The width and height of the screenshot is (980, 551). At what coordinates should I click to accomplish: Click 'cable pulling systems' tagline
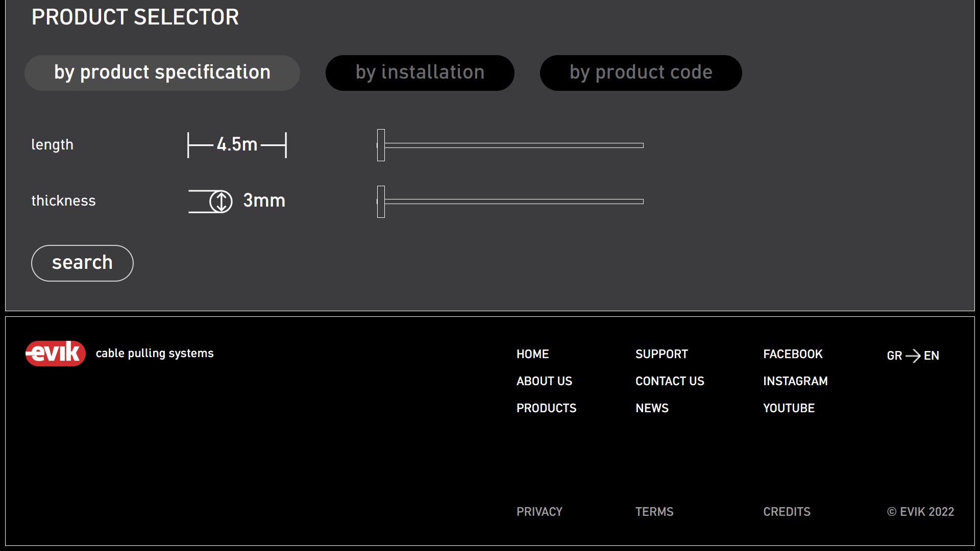(155, 354)
